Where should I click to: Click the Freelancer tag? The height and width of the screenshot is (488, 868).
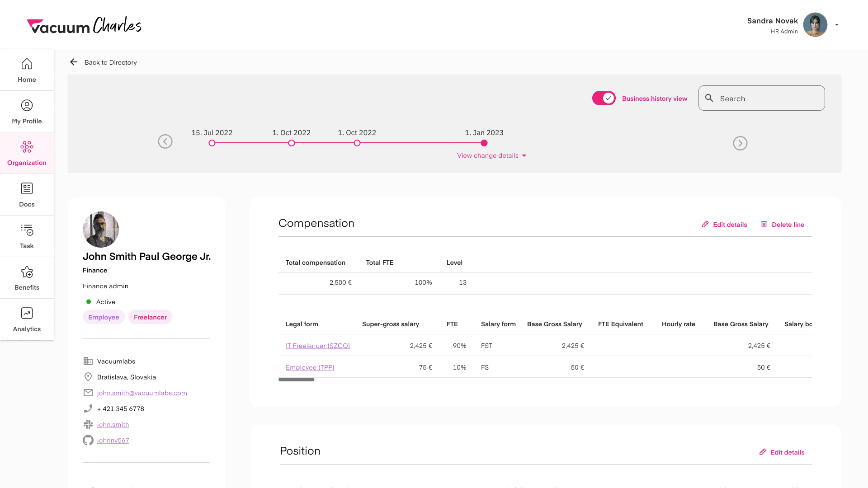click(150, 317)
